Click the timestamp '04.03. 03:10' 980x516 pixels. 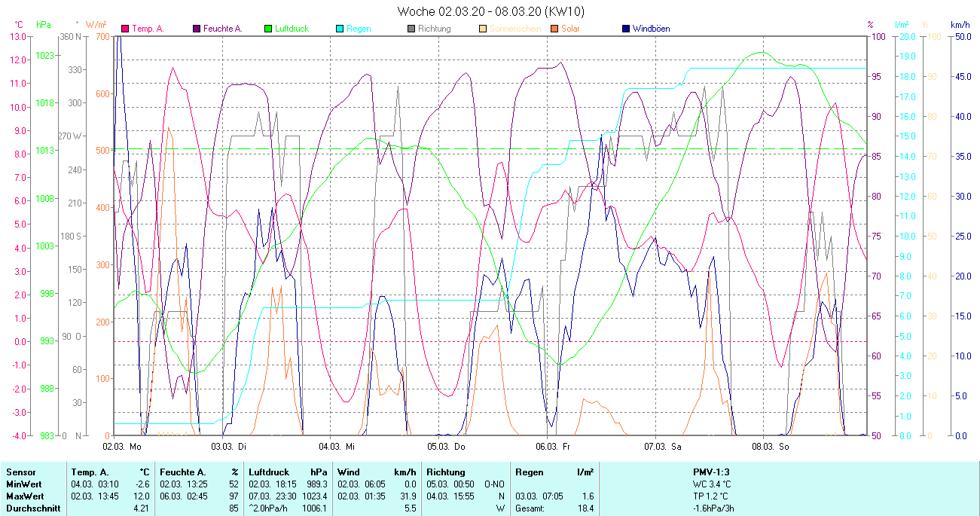click(x=95, y=484)
